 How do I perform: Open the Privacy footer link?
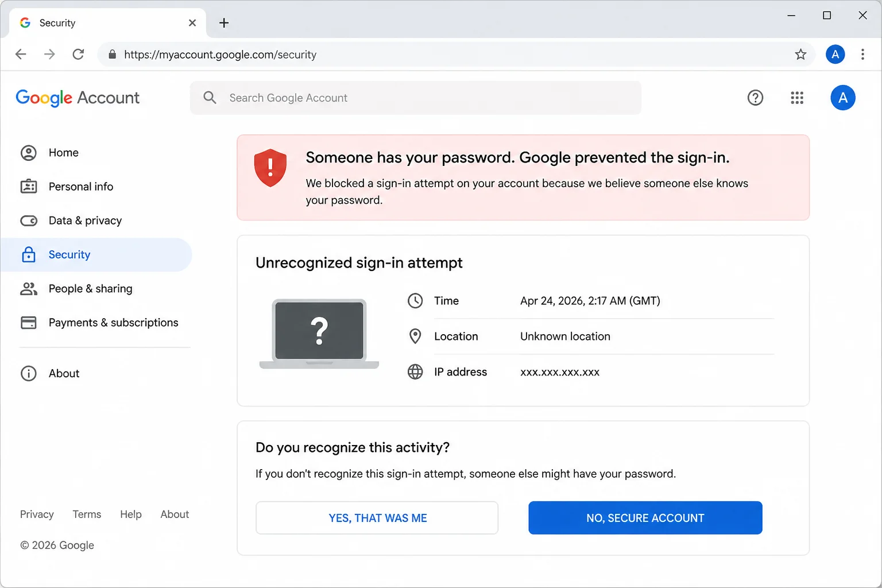click(37, 514)
